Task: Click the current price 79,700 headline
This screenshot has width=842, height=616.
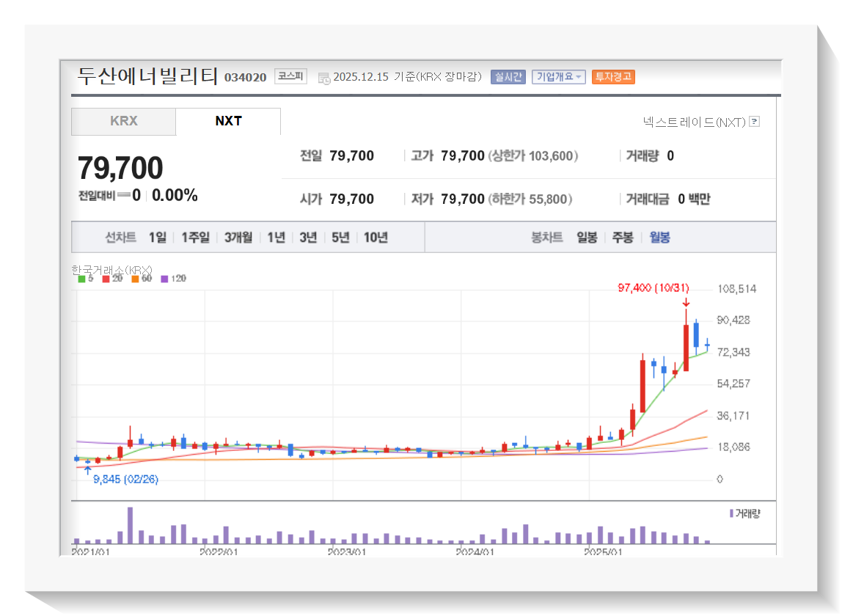Action: [120, 168]
